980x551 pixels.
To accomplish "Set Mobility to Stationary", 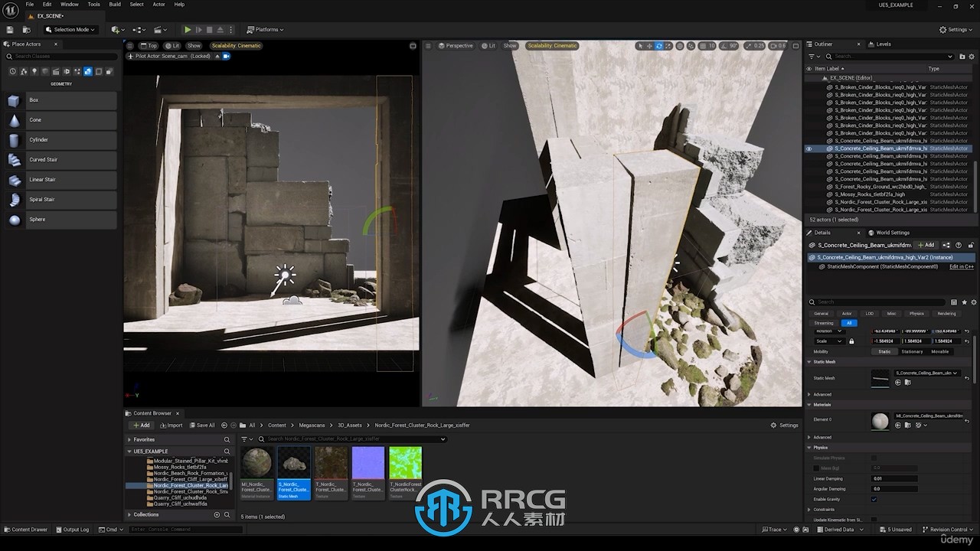I will 912,351.
